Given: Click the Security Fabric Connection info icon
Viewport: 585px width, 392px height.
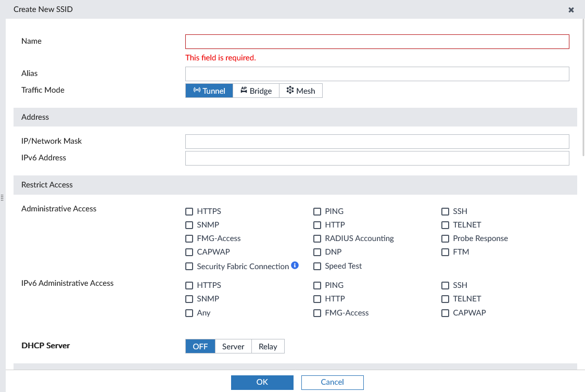Looking at the screenshot, I should pyautogui.click(x=295, y=265).
